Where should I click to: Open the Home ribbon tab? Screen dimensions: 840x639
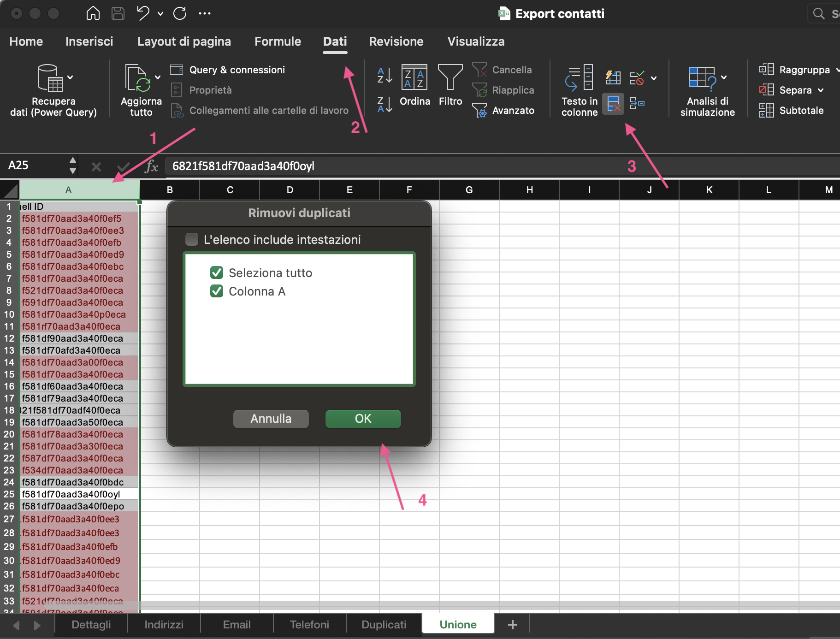point(26,41)
